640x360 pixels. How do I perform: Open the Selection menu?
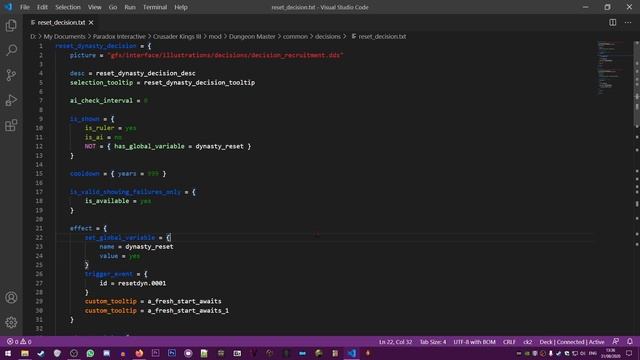pyautogui.click(x=68, y=7)
